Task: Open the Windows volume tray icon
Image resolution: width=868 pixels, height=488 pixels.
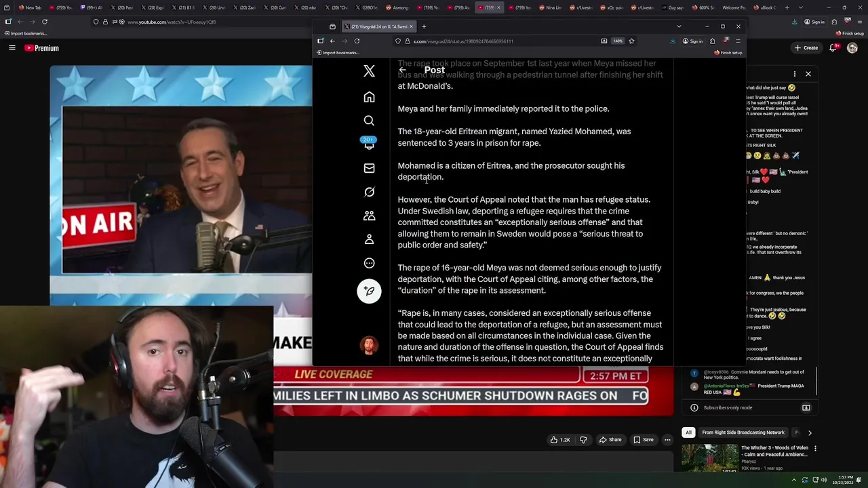Action: (824, 480)
